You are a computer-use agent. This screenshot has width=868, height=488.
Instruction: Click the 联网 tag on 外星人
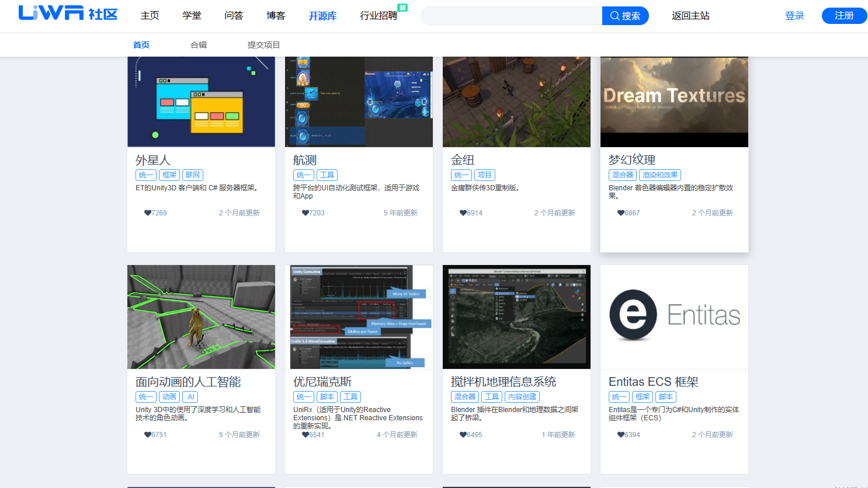pyautogui.click(x=193, y=175)
